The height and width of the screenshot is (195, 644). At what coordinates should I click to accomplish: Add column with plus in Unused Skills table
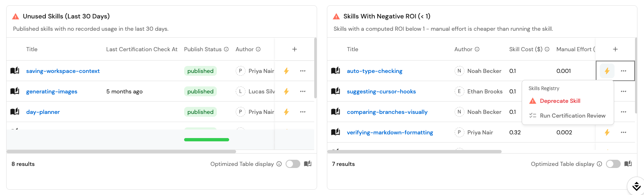[295, 49]
